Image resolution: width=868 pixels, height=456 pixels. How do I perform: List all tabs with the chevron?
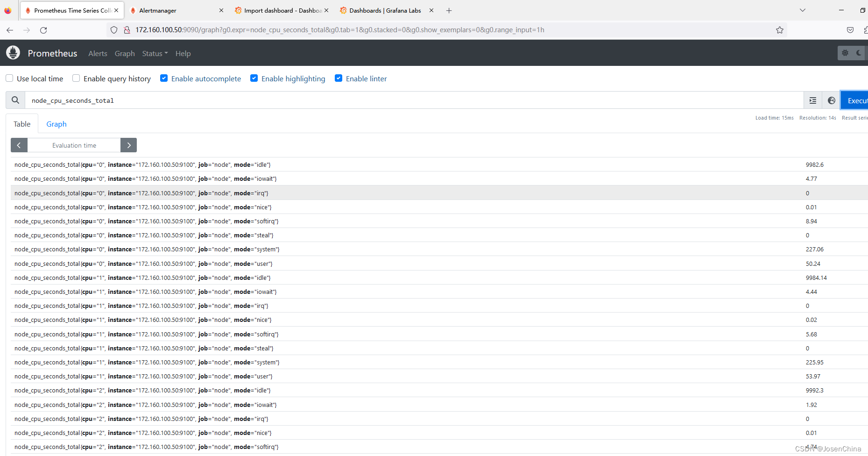pyautogui.click(x=803, y=10)
